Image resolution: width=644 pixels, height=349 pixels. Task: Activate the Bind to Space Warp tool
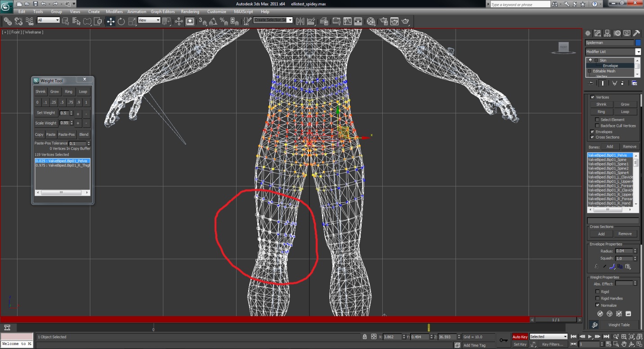coord(29,21)
